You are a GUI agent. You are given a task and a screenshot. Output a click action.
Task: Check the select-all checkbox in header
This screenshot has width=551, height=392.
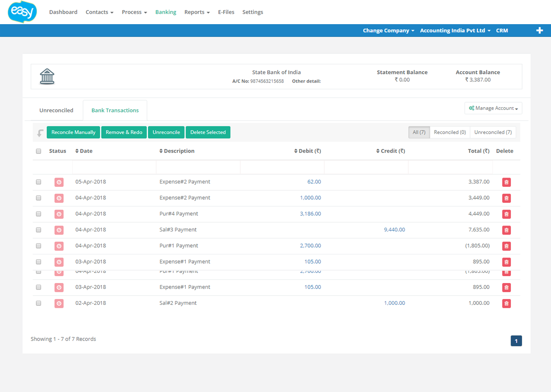click(38, 151)
